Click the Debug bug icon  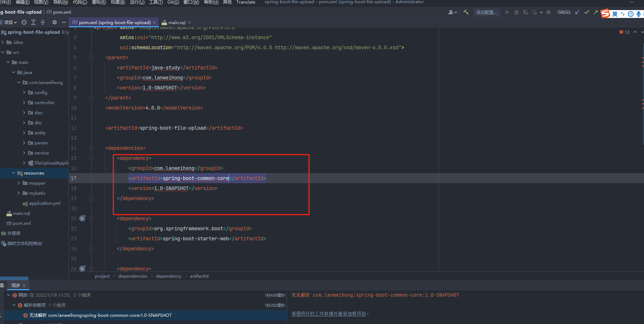516,12
